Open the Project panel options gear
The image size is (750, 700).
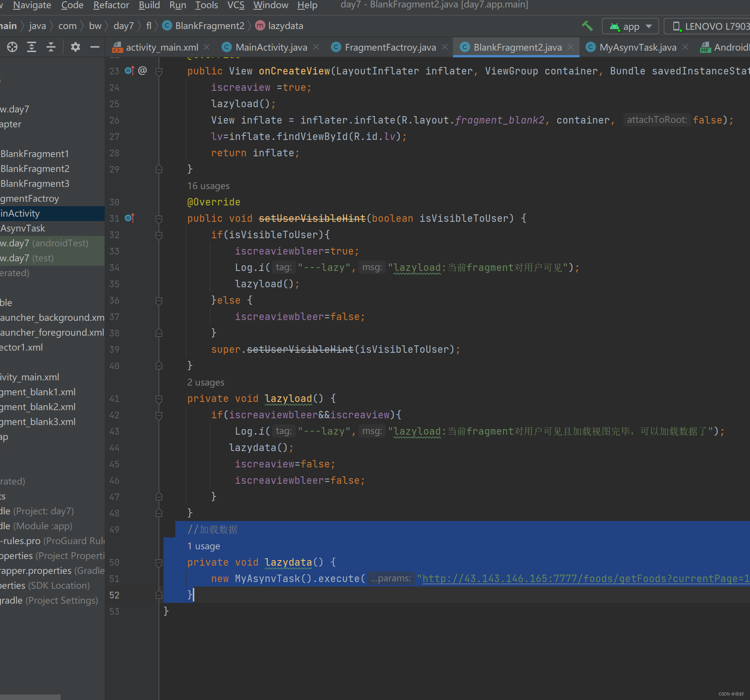(76, 47)
